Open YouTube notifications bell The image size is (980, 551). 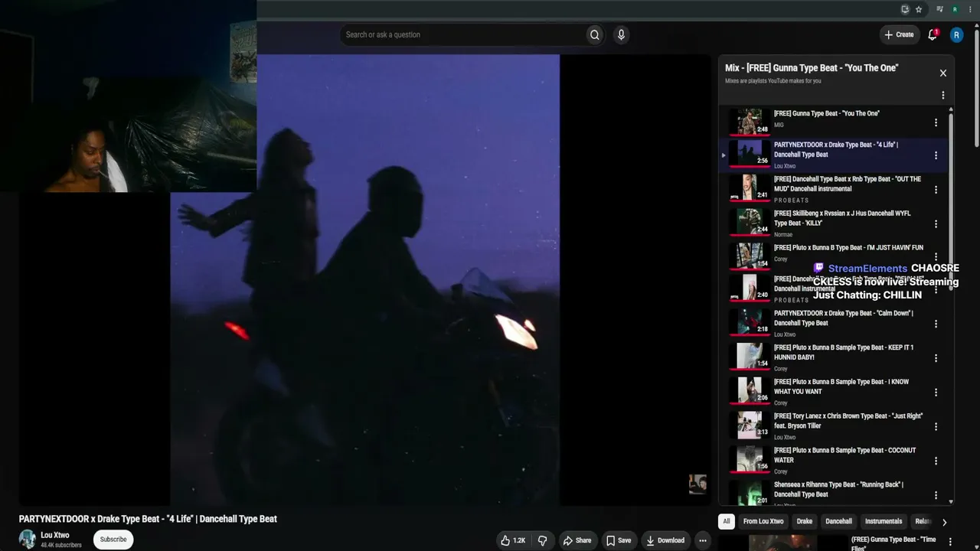point(933,34)
